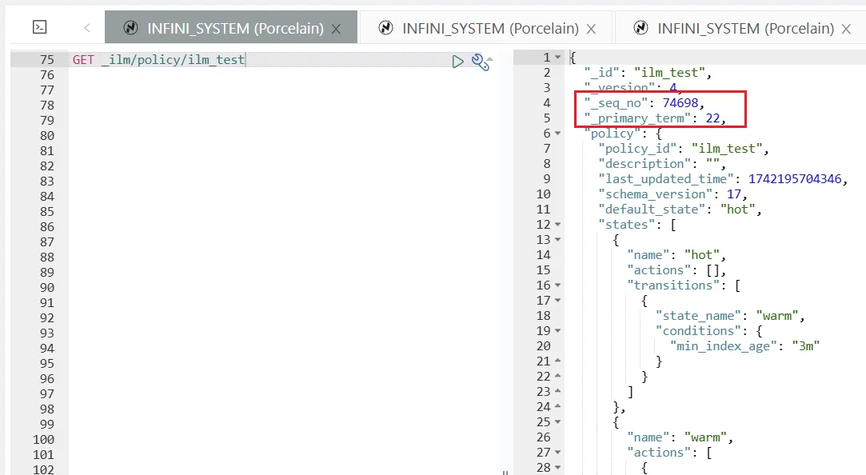
Task: Close the third INFINI_SYSTEM (Porcelain) tab
Action: point(846,29)
